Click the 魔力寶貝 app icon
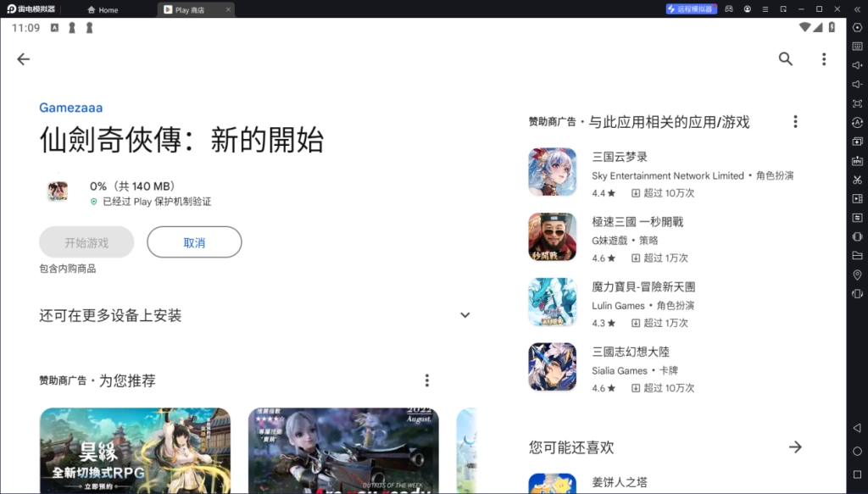 pos(553,302)
